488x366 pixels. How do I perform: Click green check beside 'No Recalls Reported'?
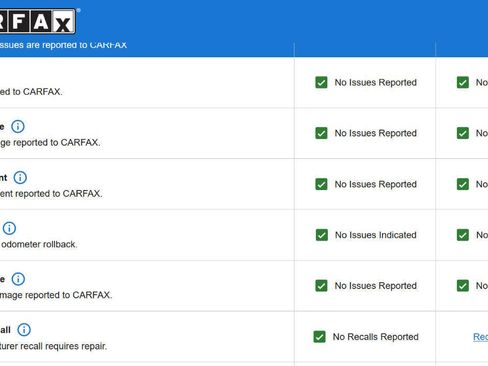[319, 337]
